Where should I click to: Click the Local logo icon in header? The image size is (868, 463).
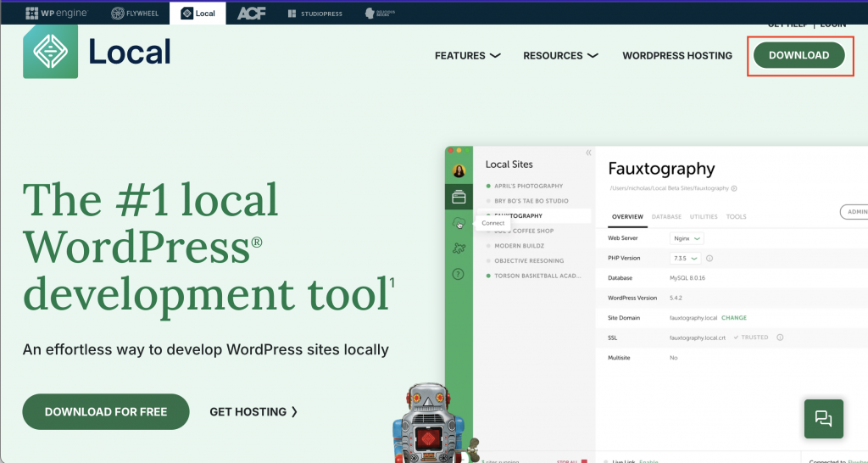(50, 52)
